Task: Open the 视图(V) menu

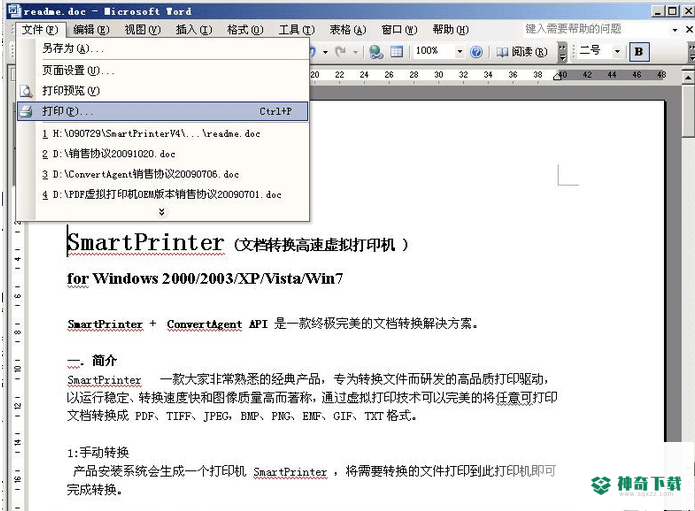Action: 143,30
